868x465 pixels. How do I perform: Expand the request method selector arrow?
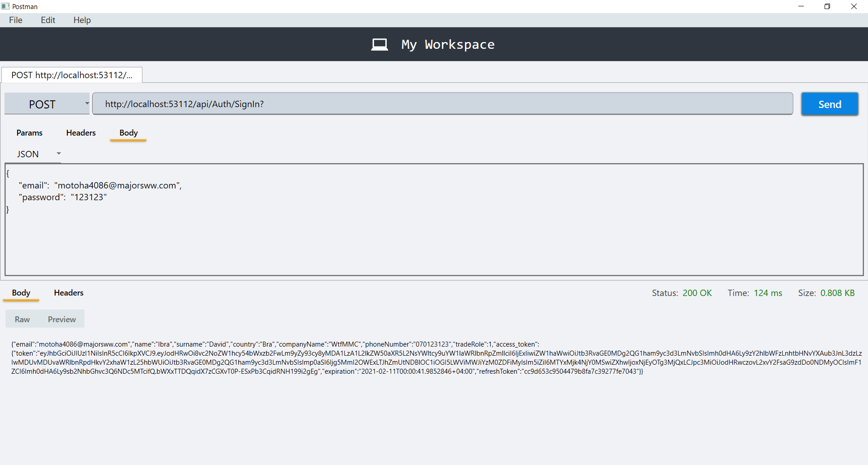[86, 103]
